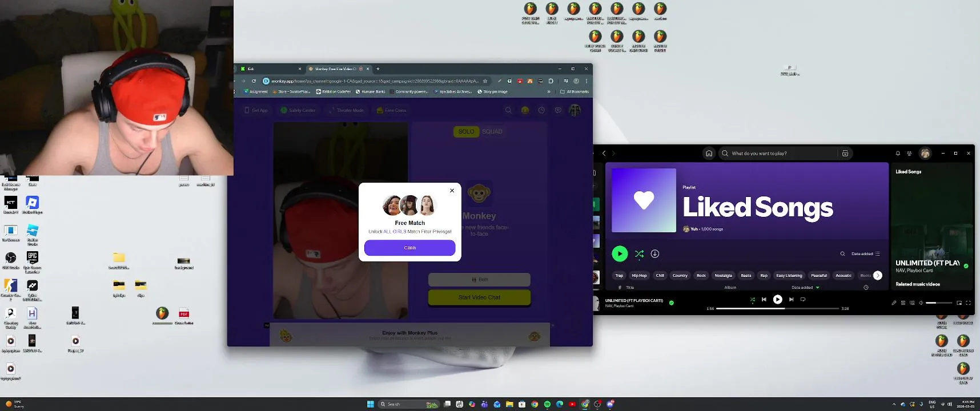The height and width of the screenshot is (411, 980).
Task: Open the Chrome three-dot menu
Action: coord(587,81)
